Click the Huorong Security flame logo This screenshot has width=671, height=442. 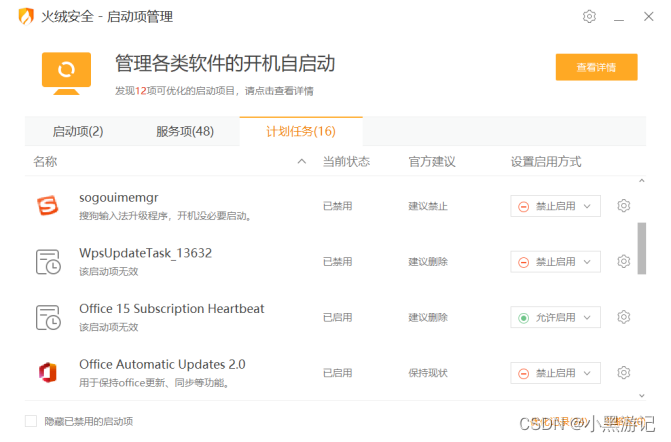click(x=26, y=17)
